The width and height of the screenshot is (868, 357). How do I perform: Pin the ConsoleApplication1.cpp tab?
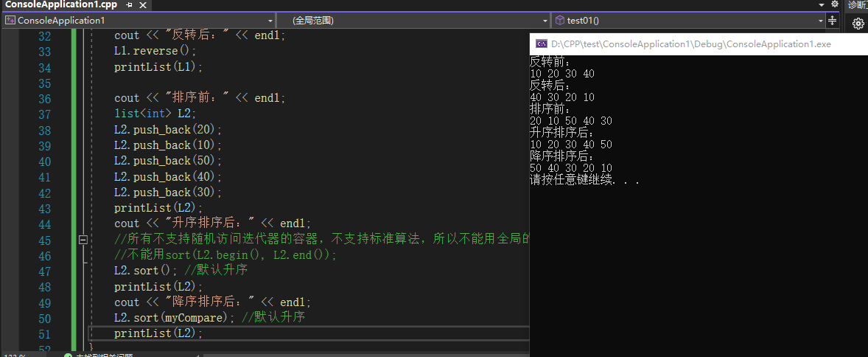(129, 4)
